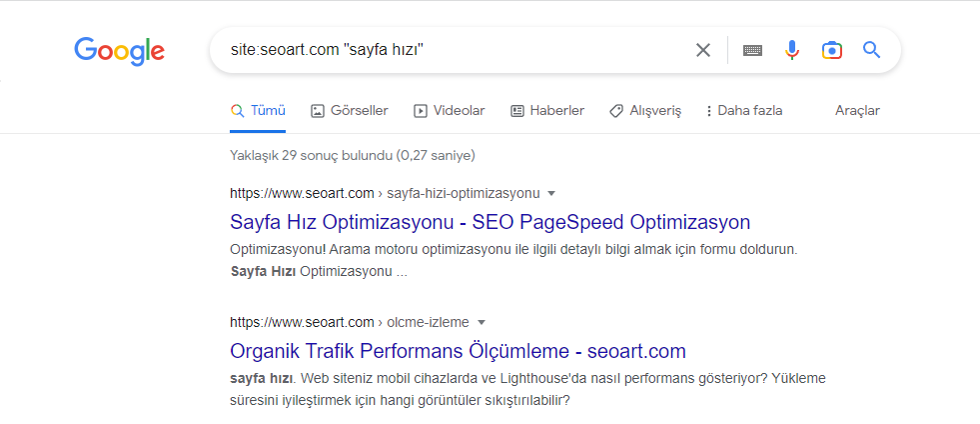
Task: Switch to the Haberler tab
Action: pyautogui.click(x=546, y=111)
